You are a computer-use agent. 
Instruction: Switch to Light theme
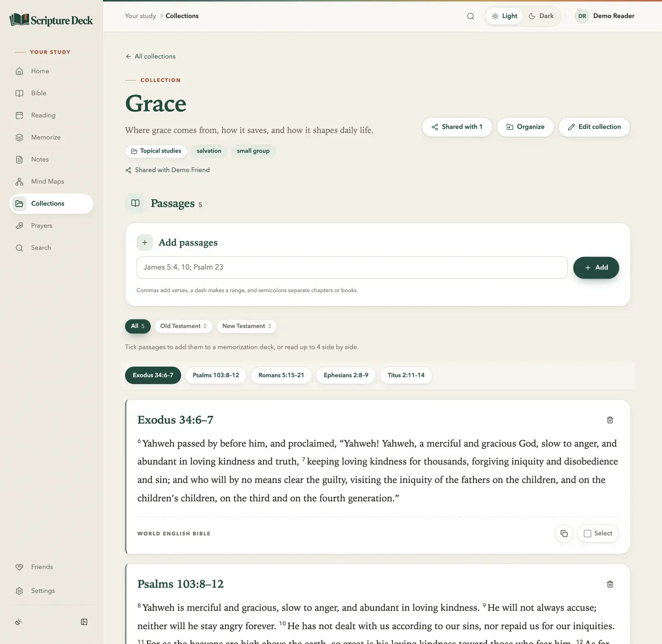tap(504, 16)
